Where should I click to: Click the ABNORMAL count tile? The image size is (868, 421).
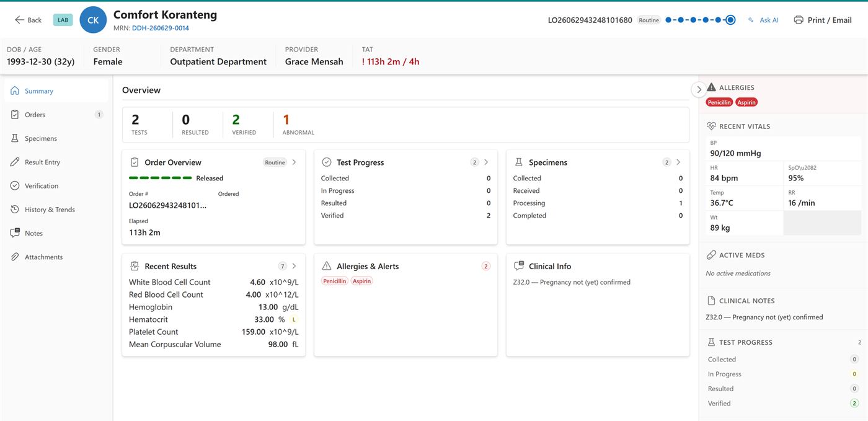(298, 125)
